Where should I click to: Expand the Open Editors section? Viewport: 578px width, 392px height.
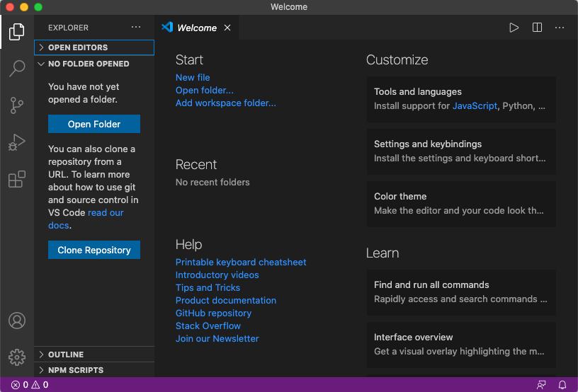pyautogui.click(x=94, y=47)
